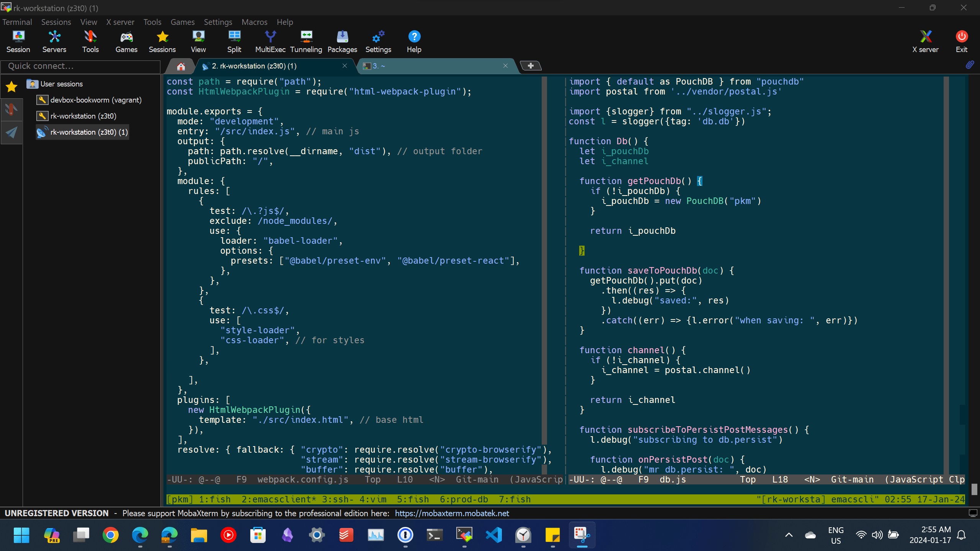
Task: Select the star sidebar tab
Action: [x=11, y=87]
